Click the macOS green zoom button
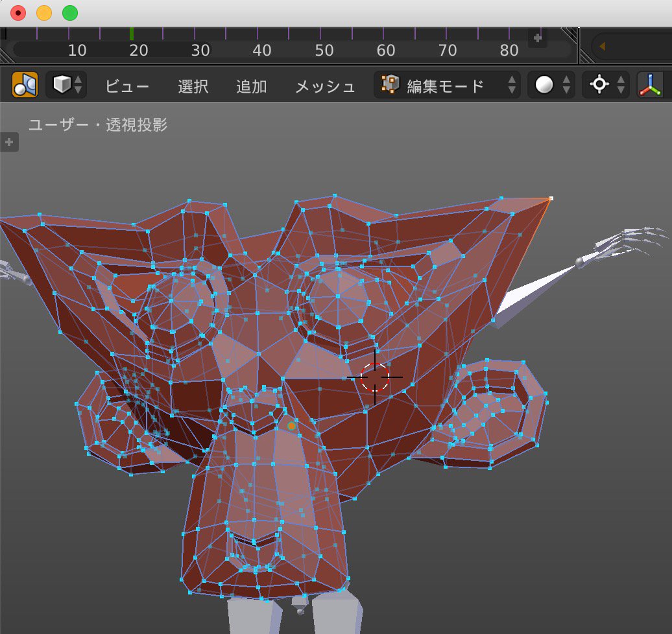672x634 pixels. pos(70,13)
